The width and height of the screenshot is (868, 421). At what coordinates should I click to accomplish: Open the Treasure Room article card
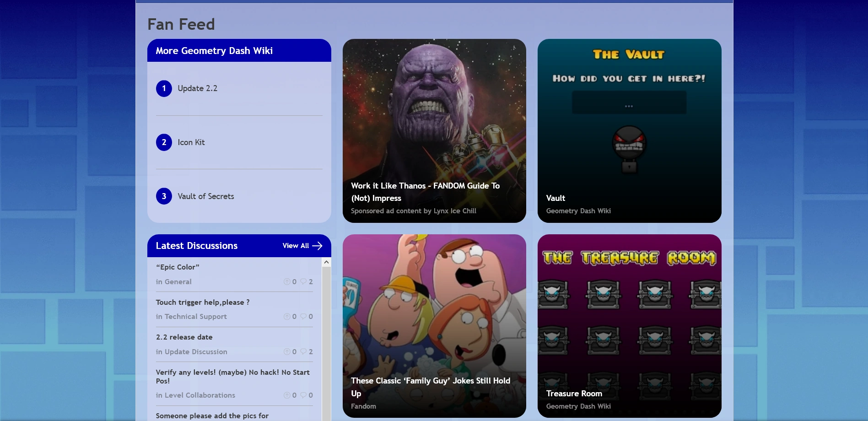click(x=630, y=326)
